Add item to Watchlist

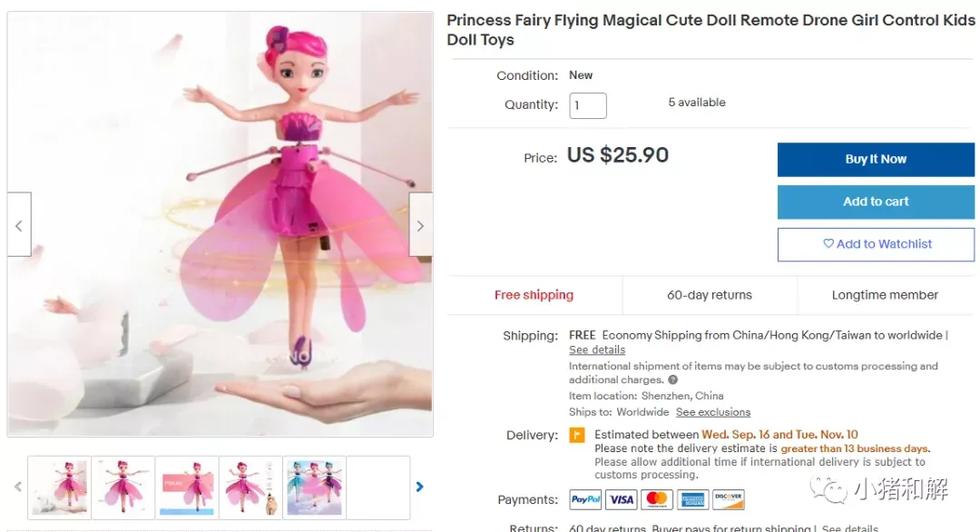coord(876,244)
